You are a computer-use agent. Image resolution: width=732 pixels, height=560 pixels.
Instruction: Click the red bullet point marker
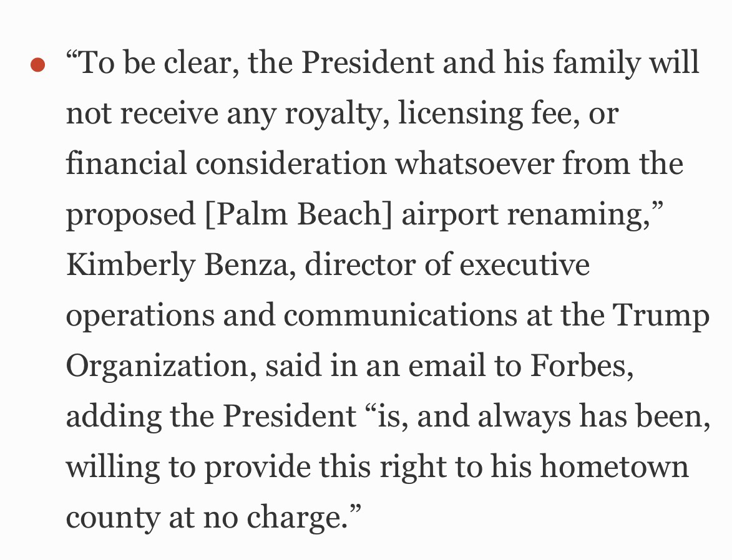37,65
